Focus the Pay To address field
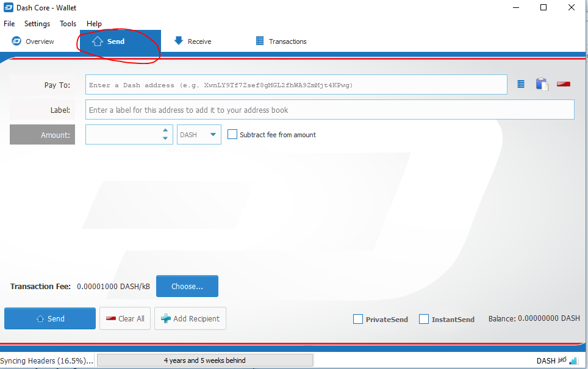This screenshot has height=369, width=588. click(x=296, y=85)
